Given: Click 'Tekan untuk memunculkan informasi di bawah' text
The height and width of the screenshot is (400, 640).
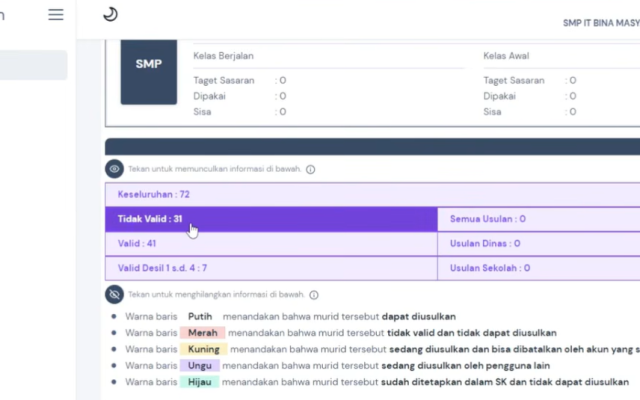Looking at the screenshot, I should (x=215, y=169).
